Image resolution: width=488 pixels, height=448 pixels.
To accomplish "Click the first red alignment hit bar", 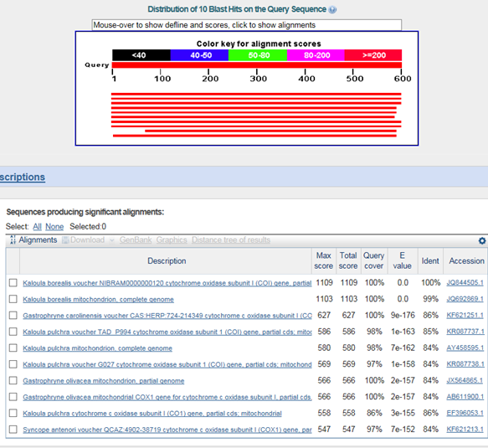I will click(256, 94).
